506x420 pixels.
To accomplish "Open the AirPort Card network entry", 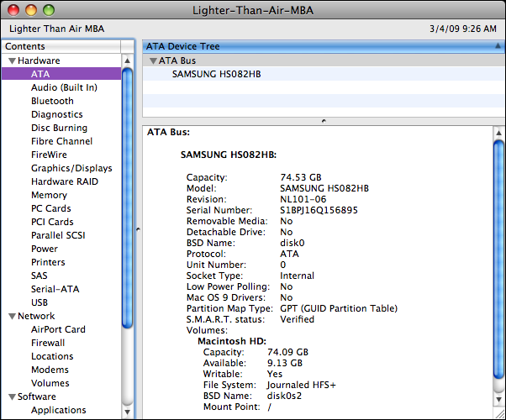I will click(58, 329).
